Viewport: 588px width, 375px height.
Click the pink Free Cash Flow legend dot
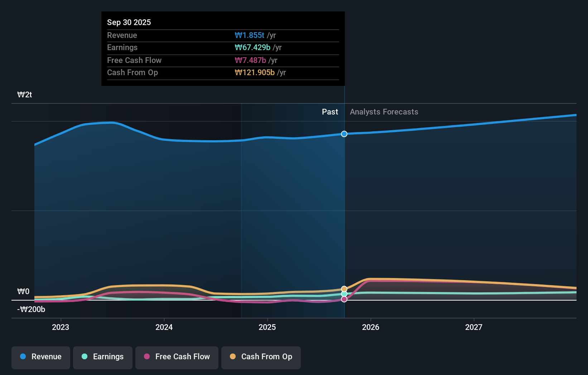[146, 356]
